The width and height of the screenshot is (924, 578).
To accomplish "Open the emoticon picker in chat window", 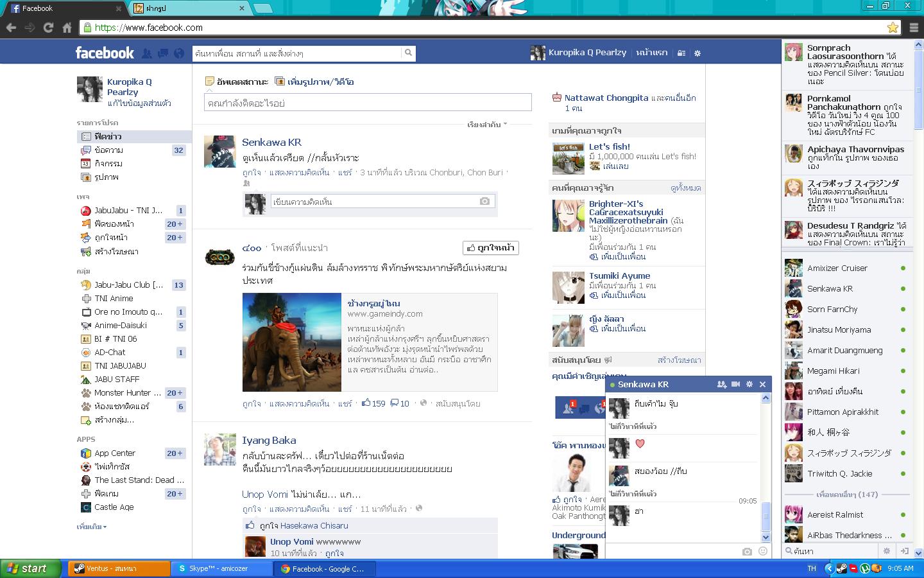I will 763,551.
